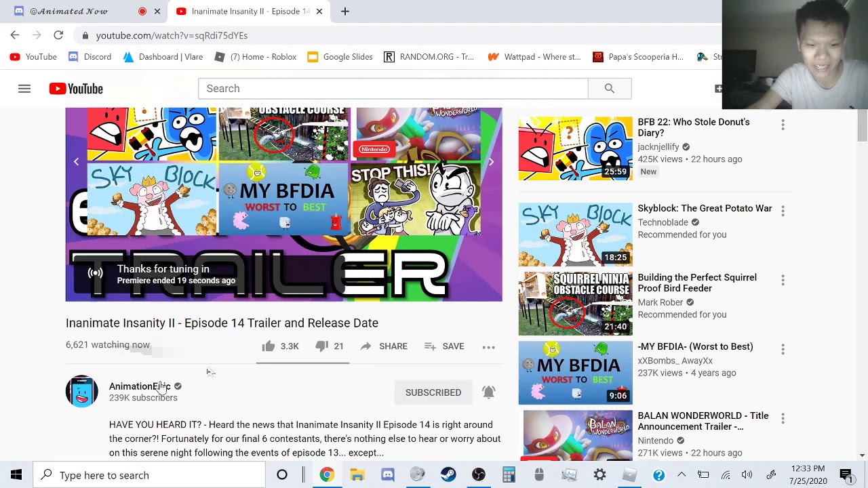Open options for BFB 22 video
868x488 pixels.
(783, 125)
